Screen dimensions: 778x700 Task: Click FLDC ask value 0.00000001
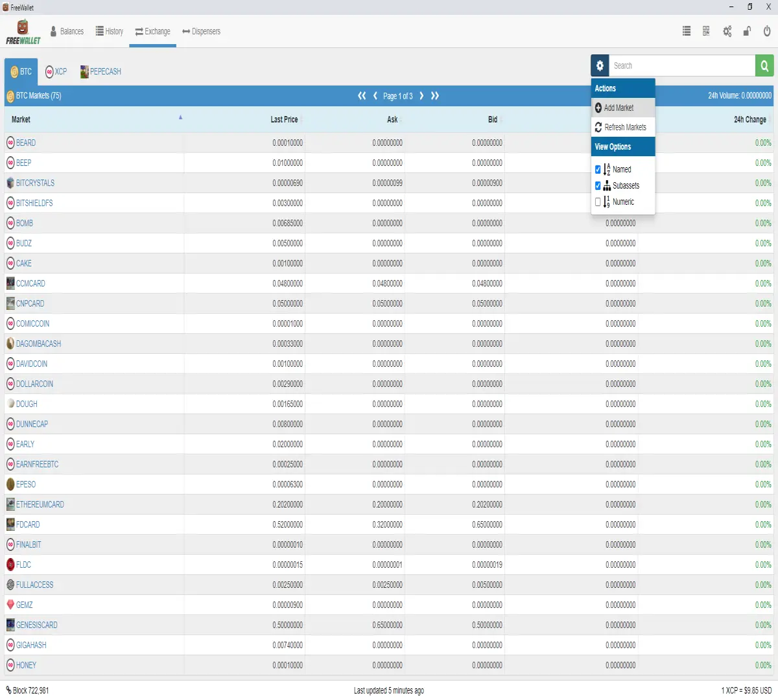coord(387,565)
